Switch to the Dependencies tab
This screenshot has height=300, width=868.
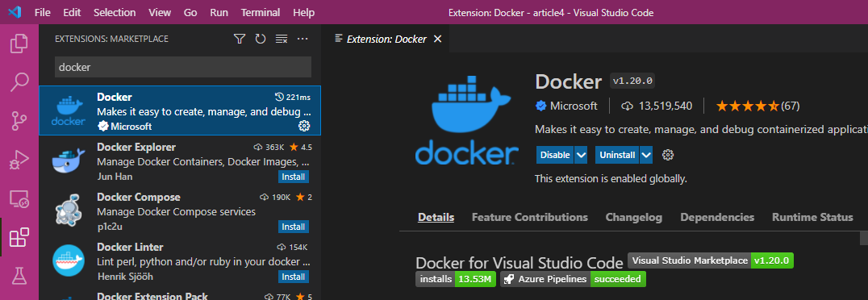point(717,218)
